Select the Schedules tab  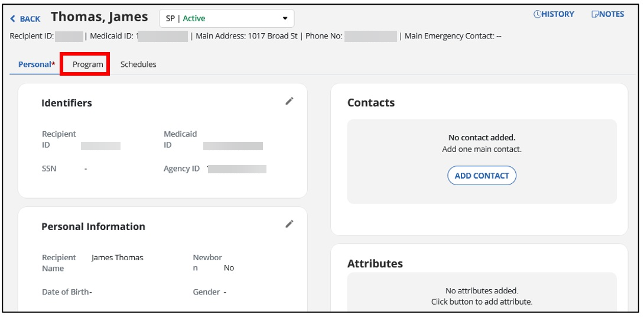[x=138, y=64]
